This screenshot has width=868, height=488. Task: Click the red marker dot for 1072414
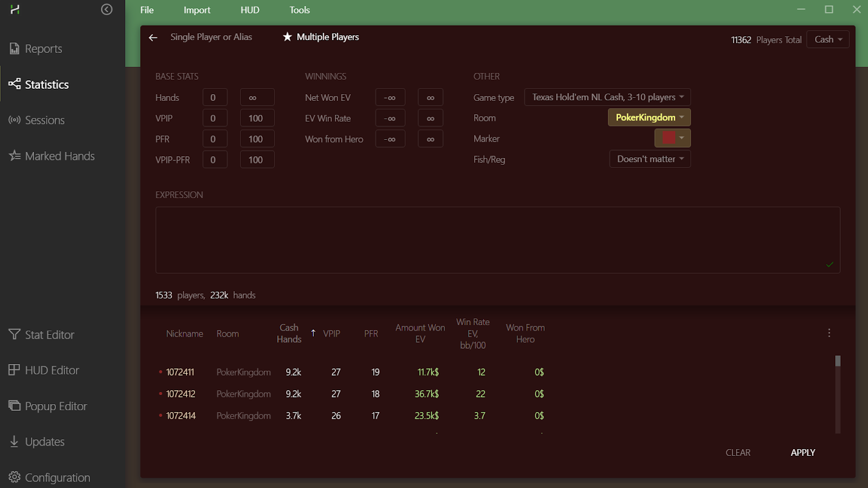(x=160, y=416)
